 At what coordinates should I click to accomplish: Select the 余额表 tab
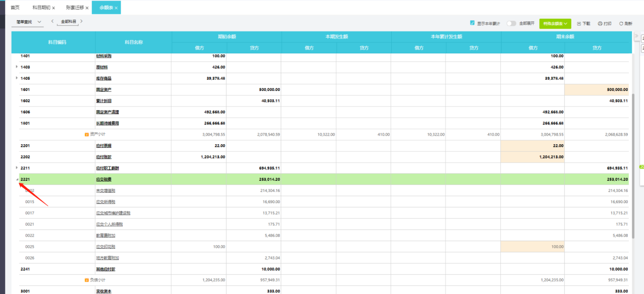pos(106,8)
